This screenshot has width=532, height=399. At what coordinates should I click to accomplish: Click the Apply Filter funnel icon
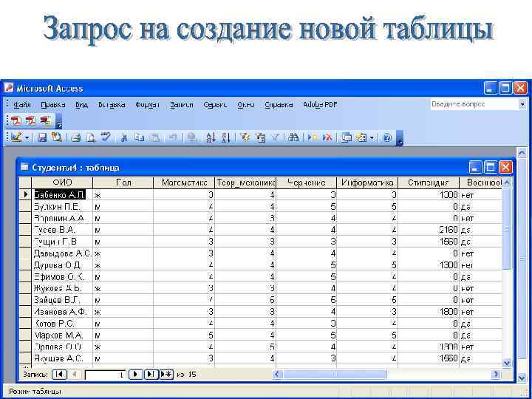276,137
